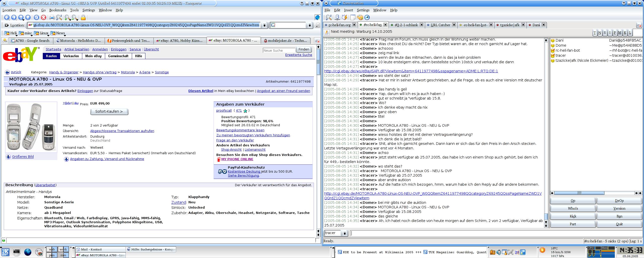Toggle channel mode N button
Viewport: 644px width, 258px height.
(599, 33)
